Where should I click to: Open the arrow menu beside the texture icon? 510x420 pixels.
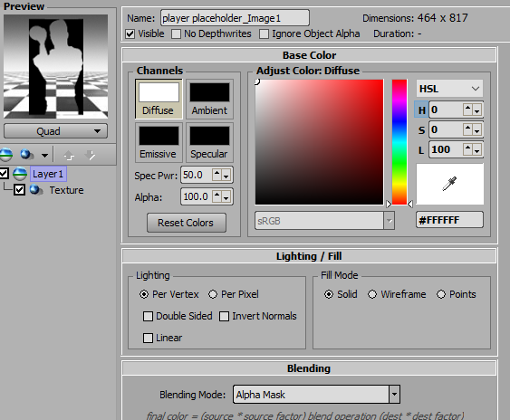(45, 155)
